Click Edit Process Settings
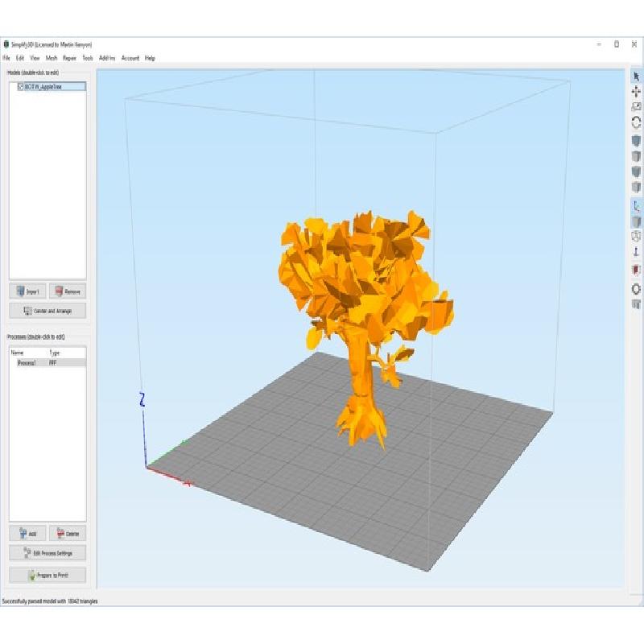The width and height of the screenshot is (644, 644). click(47, 553)
